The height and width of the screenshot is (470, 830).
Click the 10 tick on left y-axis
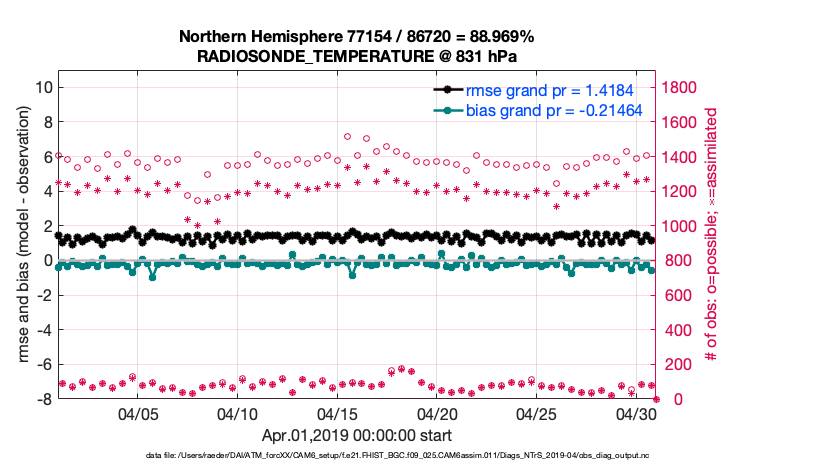[43, 87]
